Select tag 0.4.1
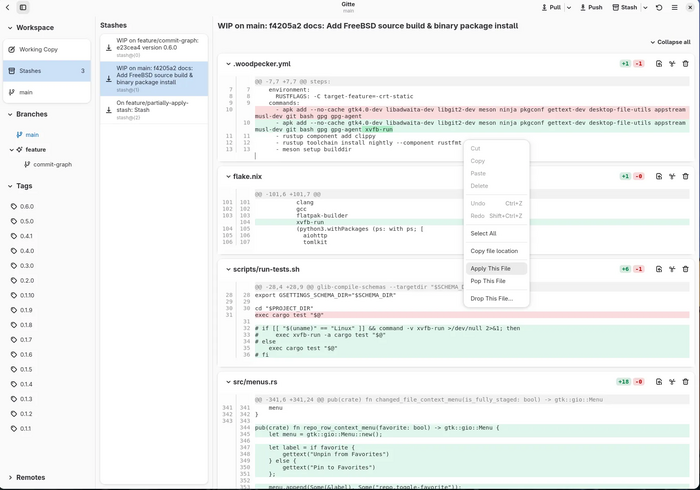 tap(26, 236)
